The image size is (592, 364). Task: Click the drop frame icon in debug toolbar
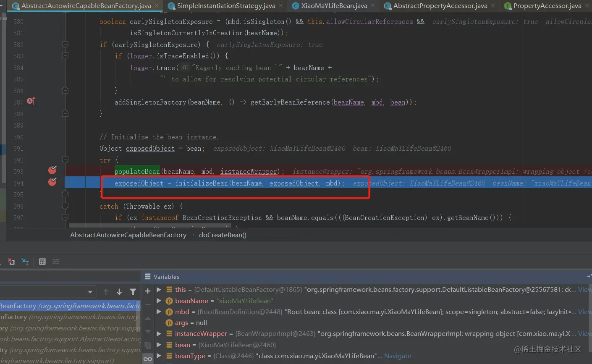(x=11, y=262)
